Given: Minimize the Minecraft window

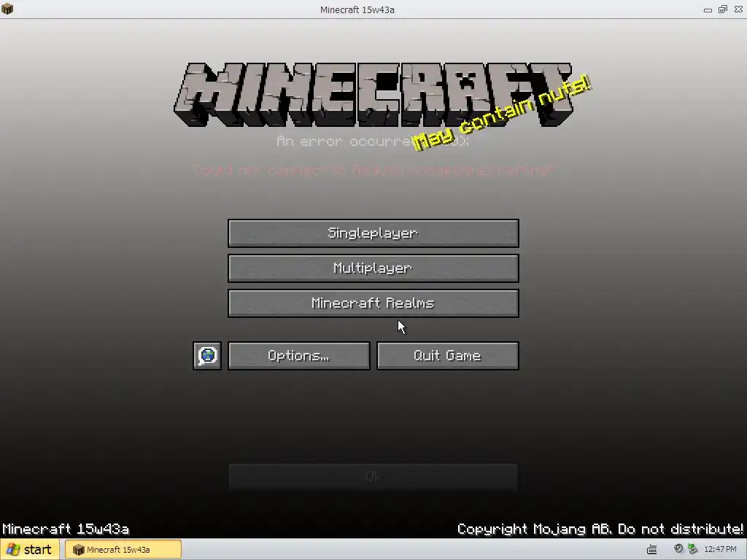Looking at the screenshot, I should tap(708, 9).
